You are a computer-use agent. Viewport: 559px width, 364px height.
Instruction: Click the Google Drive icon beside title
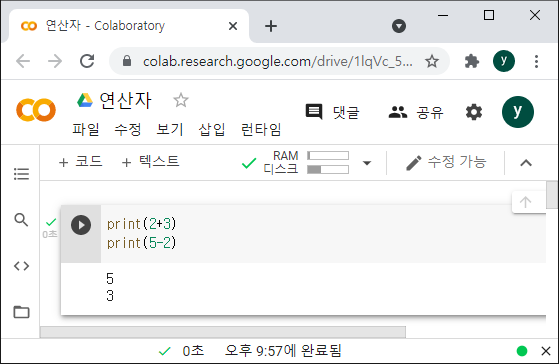coord(85,100)
